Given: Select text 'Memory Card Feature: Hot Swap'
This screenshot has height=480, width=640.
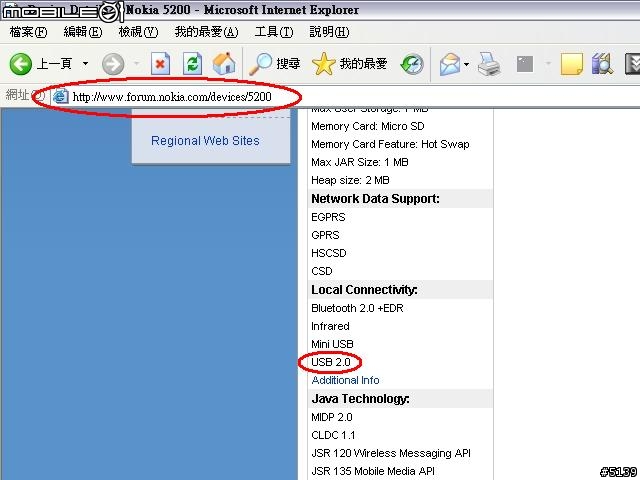Looking at the screenshot, I should [390, 144].
